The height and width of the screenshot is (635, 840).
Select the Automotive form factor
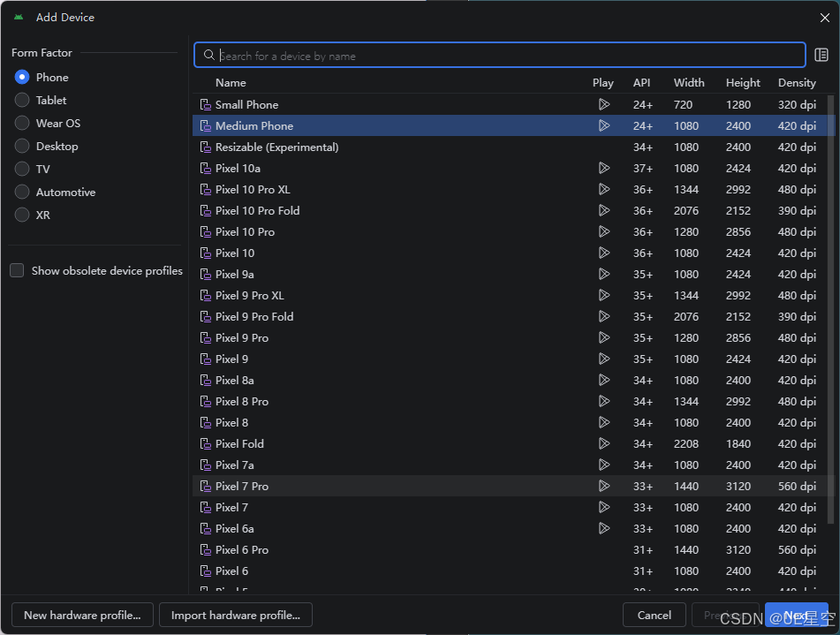[x=22, y=192]
